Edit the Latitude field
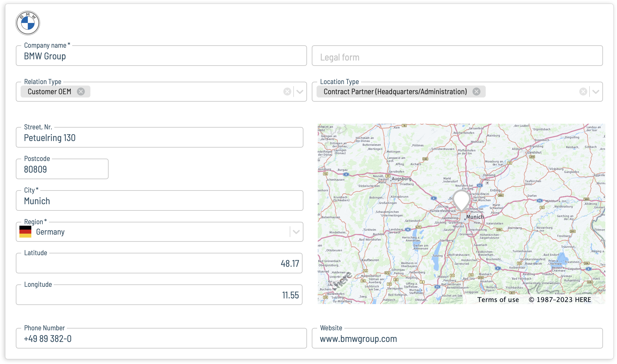This screenshot has width=617, height=364. [x=159, y=263]
